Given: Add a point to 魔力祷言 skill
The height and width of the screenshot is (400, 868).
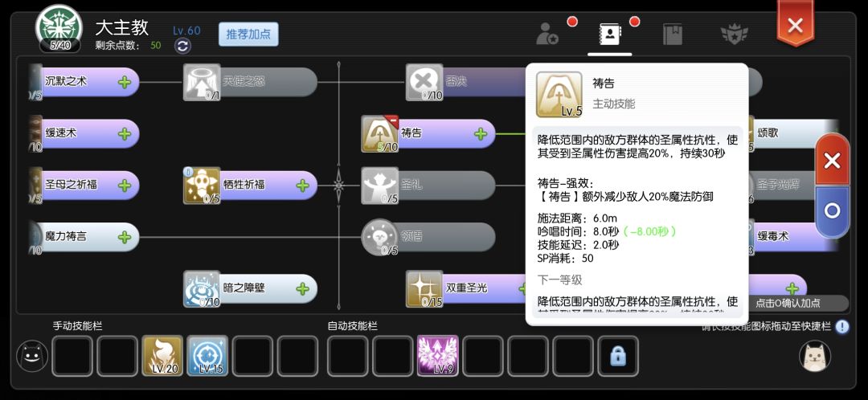Looking at the screenshot, I should tap(124, 237).
